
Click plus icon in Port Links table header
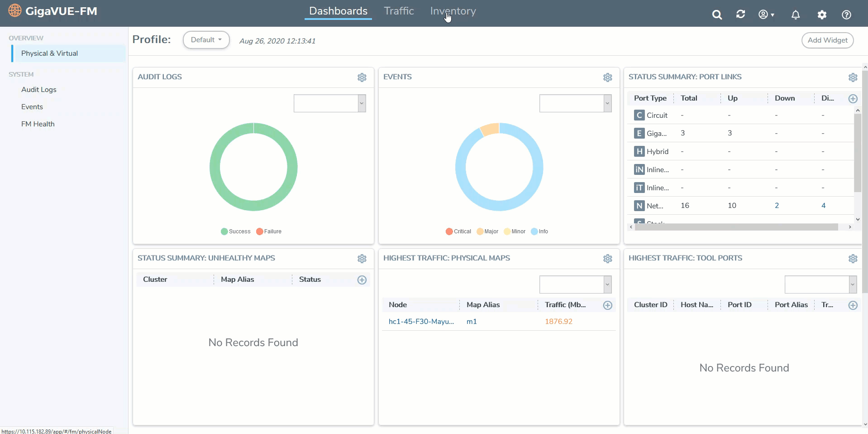[853, 99]
